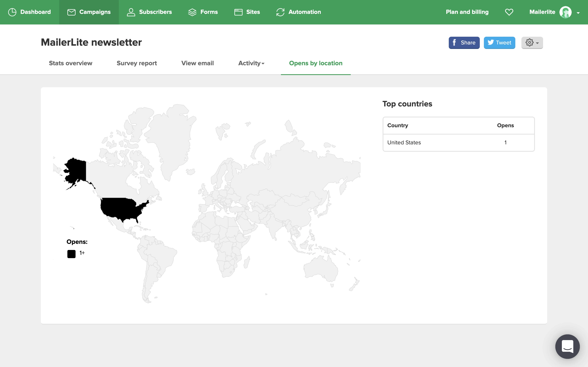Click the Automation refresh arrows icon
The width and height of the screenshot is (588, 367).
280,12
